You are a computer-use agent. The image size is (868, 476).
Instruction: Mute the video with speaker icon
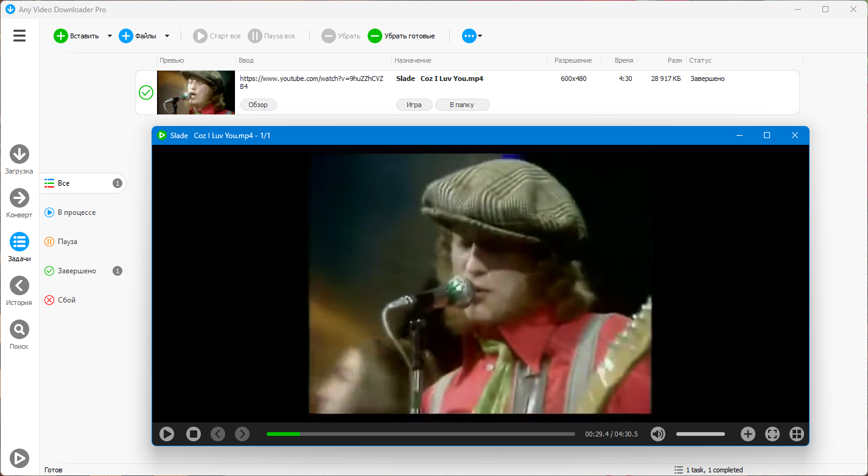657,434
